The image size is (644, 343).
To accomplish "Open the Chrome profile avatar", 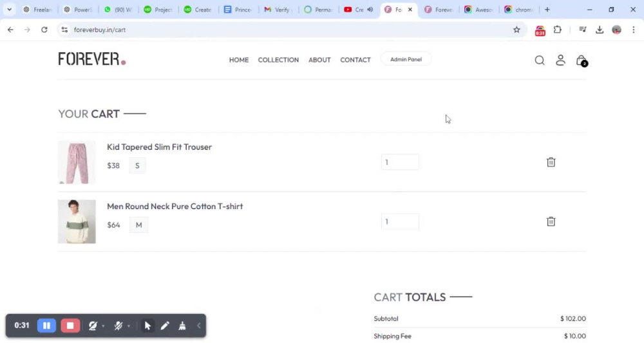I will (616, 30).
